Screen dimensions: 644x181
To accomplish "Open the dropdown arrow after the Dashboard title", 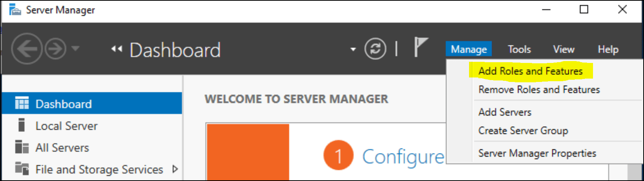I will coord(353,49).
